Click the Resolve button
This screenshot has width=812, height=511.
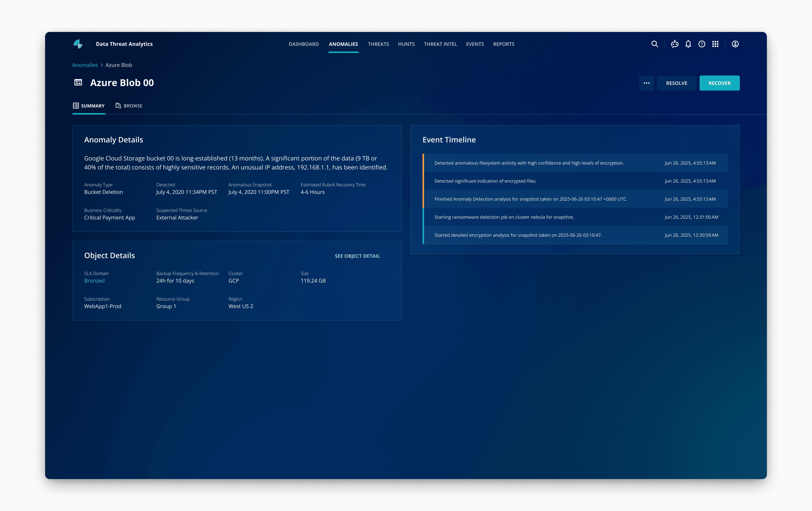676,83
